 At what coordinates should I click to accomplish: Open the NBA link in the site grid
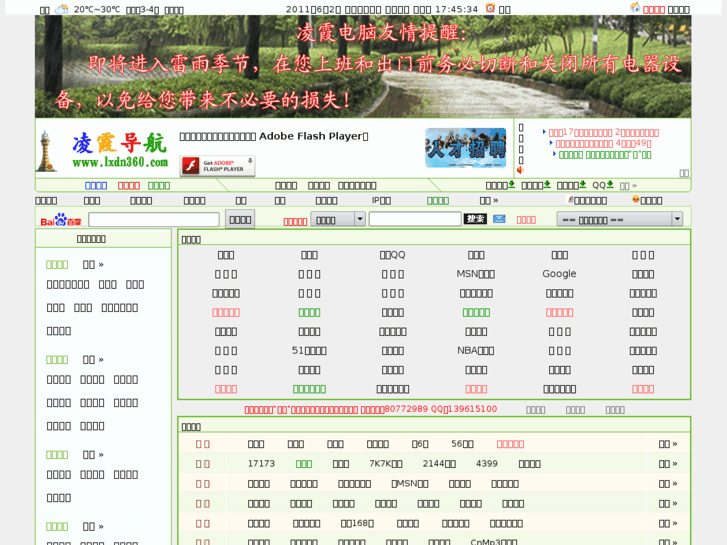pos(476,350)
